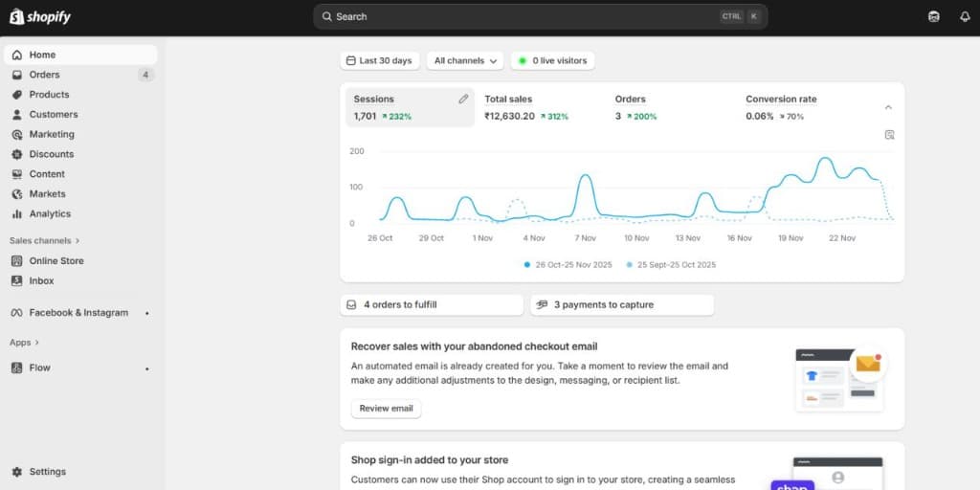Select the Orders metric in chart card
This screenshot has height=490, width=980.
coord(671,107)
